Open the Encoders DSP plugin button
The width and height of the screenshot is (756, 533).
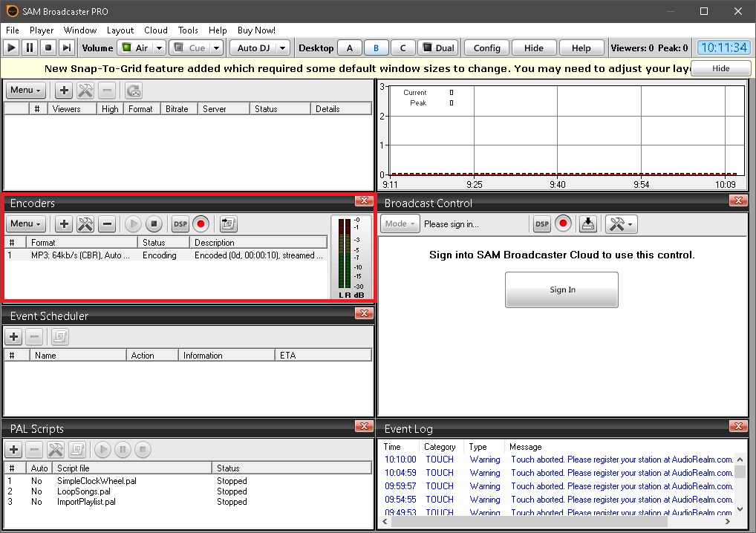(180, 223)
